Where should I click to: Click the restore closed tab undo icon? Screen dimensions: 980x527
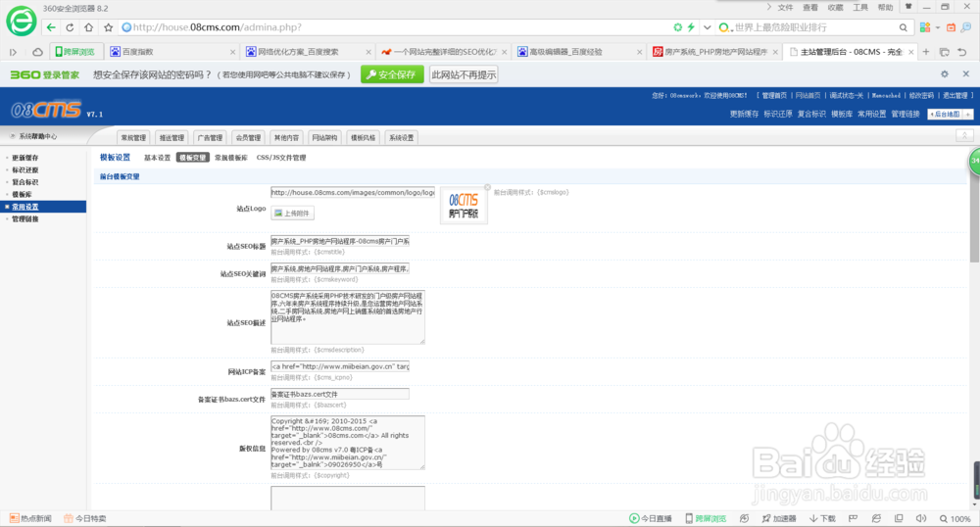[x=962, y=52]
